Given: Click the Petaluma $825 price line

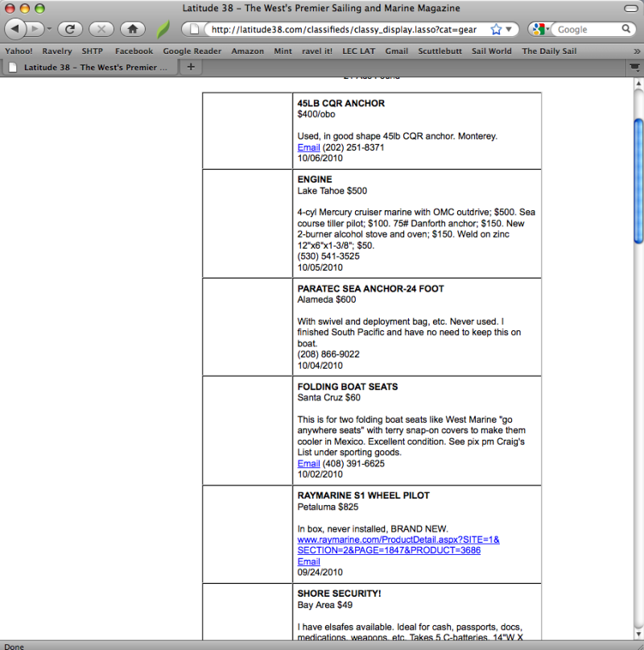Looking at the screenshot, I should 328,507.
